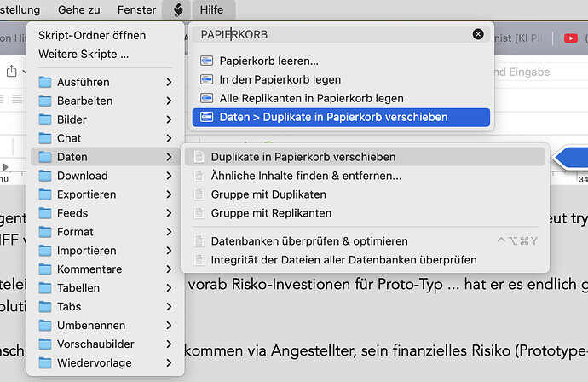Choose Skript-Ordner öffnen

click(92, 35)
